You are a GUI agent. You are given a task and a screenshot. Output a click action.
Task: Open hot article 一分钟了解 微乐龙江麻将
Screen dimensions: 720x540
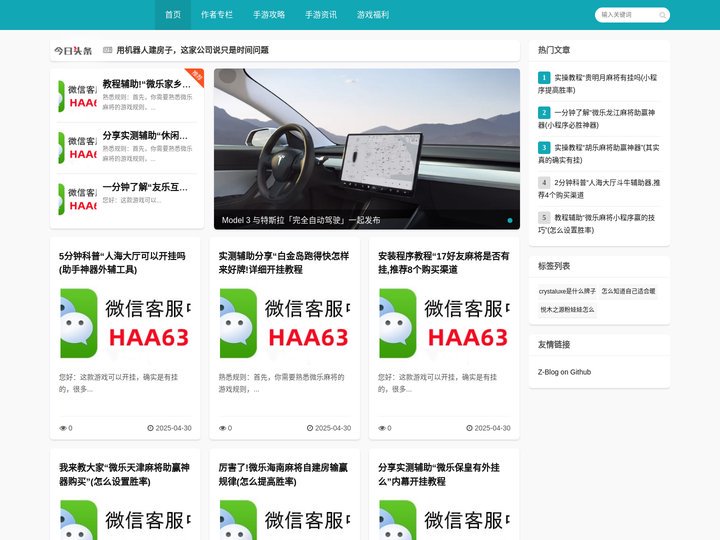tap(599, 118)
